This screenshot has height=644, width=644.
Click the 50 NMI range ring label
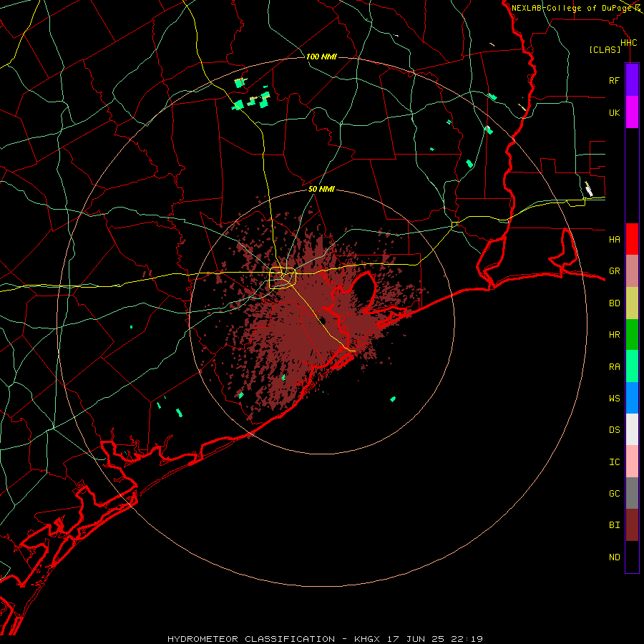(321, 189)
